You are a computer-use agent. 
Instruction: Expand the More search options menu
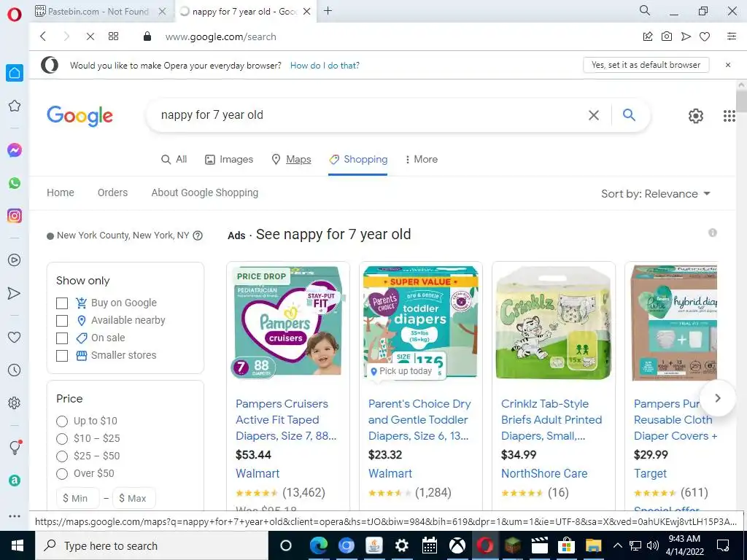[x=421, y=160]
